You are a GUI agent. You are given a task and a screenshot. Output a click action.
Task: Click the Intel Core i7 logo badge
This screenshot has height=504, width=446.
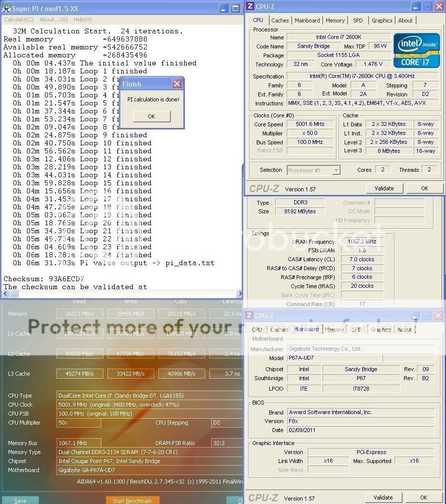(x=416, y=50)
